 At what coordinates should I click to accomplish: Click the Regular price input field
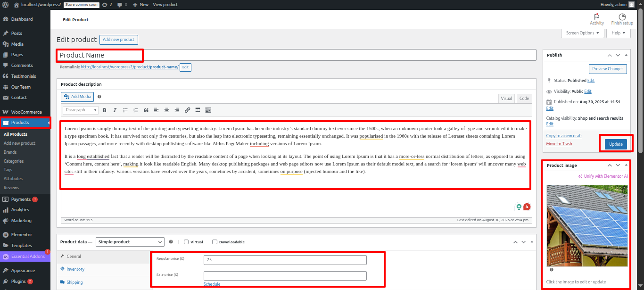pyautogui.click(x=285, y=260)
